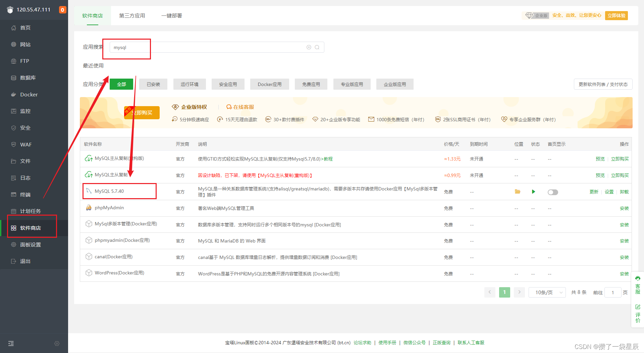Select page 1 in pagination

coord(504,292)
